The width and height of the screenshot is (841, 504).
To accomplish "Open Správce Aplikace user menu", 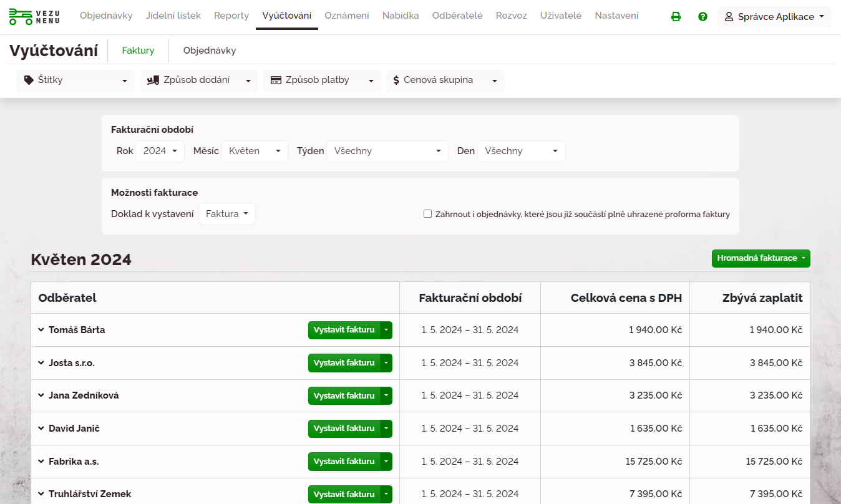I will tap(774, 17).
